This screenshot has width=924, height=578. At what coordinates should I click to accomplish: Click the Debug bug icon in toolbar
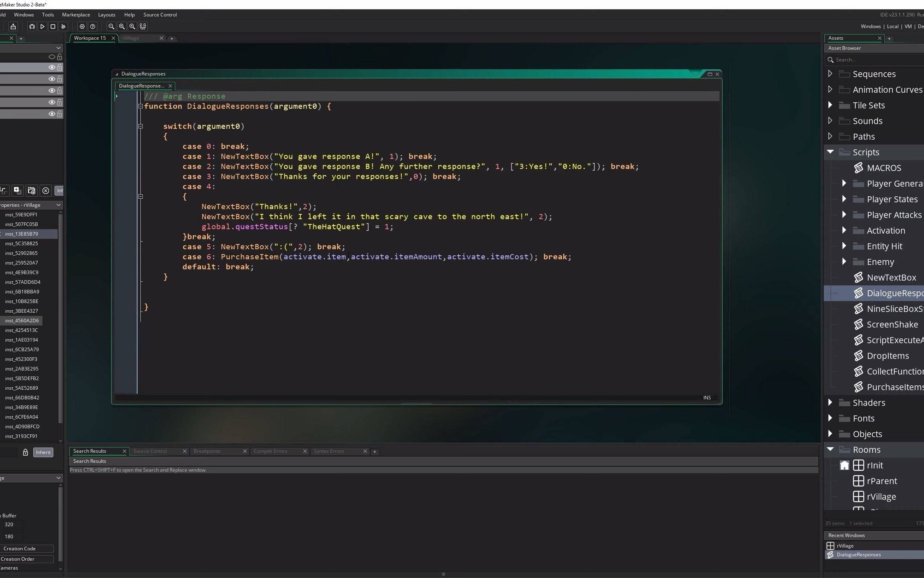point(32,26)
